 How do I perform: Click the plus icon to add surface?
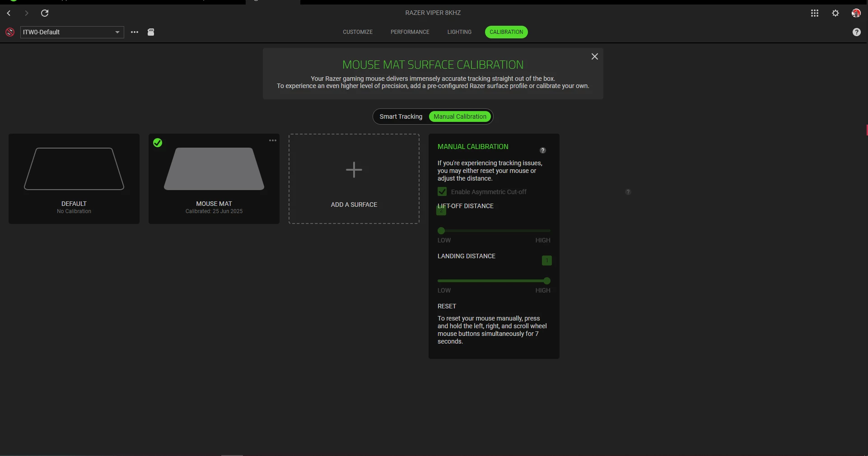coord(354,170)
